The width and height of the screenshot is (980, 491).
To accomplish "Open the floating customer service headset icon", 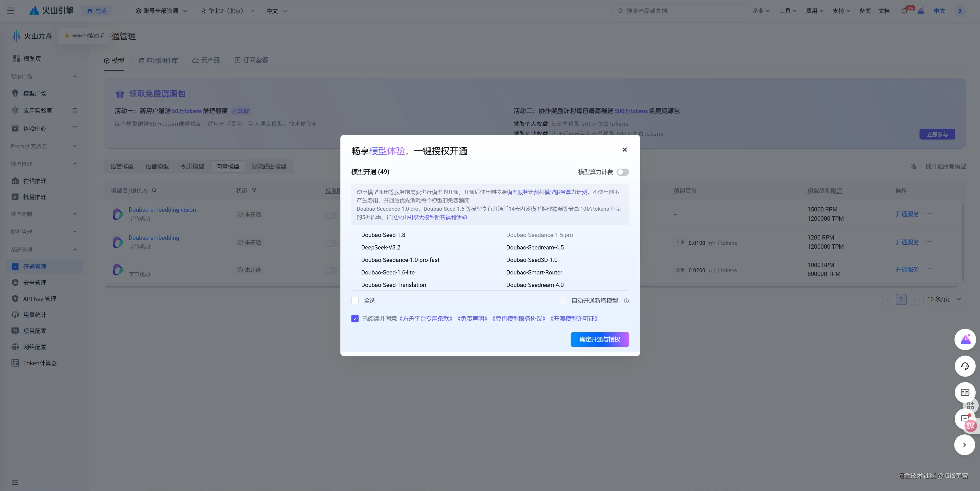I will coord(965,366).
